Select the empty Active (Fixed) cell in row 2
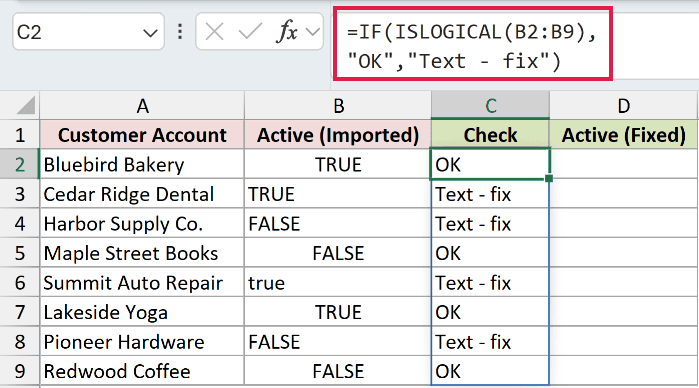 click(x=624, y=165)
